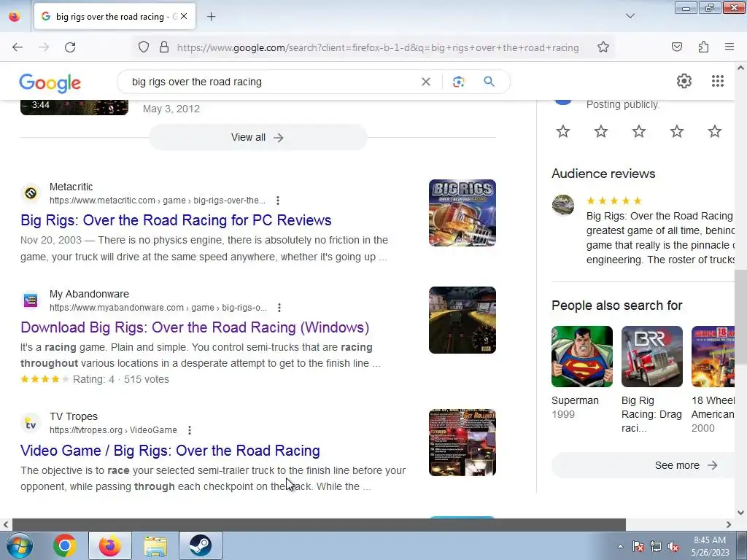Open Metacritic result options menu
The height and width of the screenshot is (560, 747).
coord(278,201)
